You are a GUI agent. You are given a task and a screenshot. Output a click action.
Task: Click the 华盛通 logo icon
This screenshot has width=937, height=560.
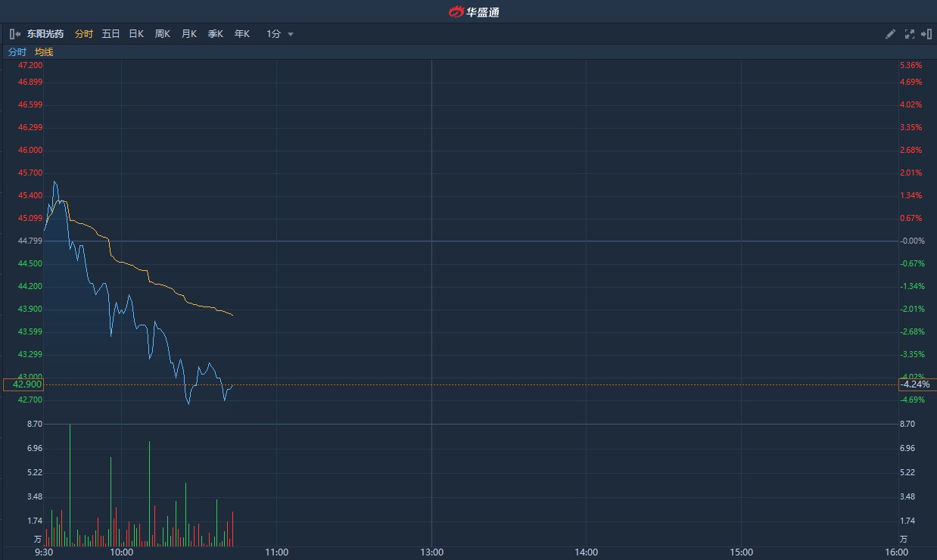coord(456,11)
